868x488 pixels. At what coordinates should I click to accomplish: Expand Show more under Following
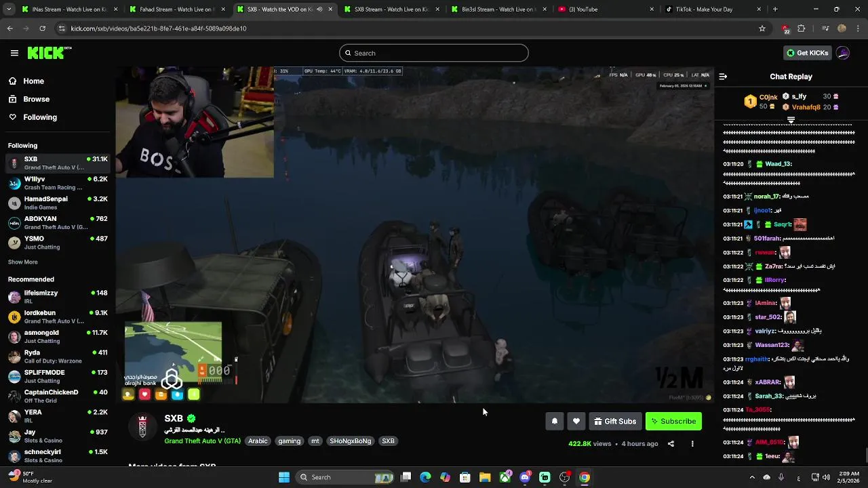(x=22, y=262)
